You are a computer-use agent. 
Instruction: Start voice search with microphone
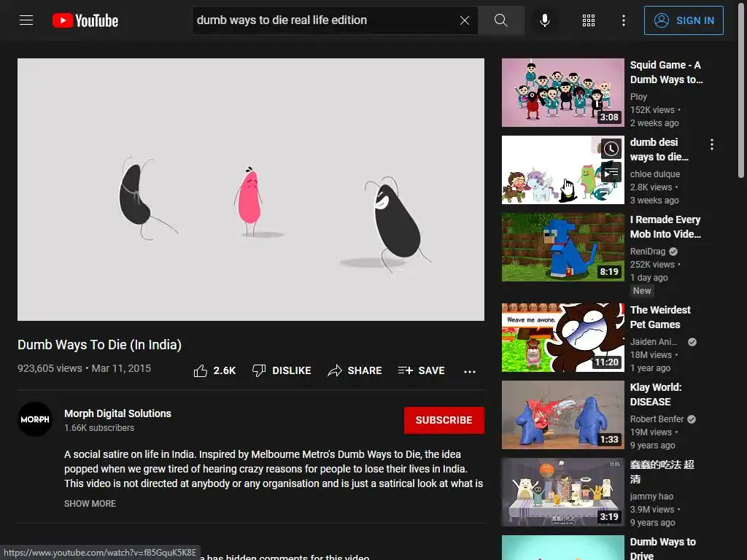(544, 20)
